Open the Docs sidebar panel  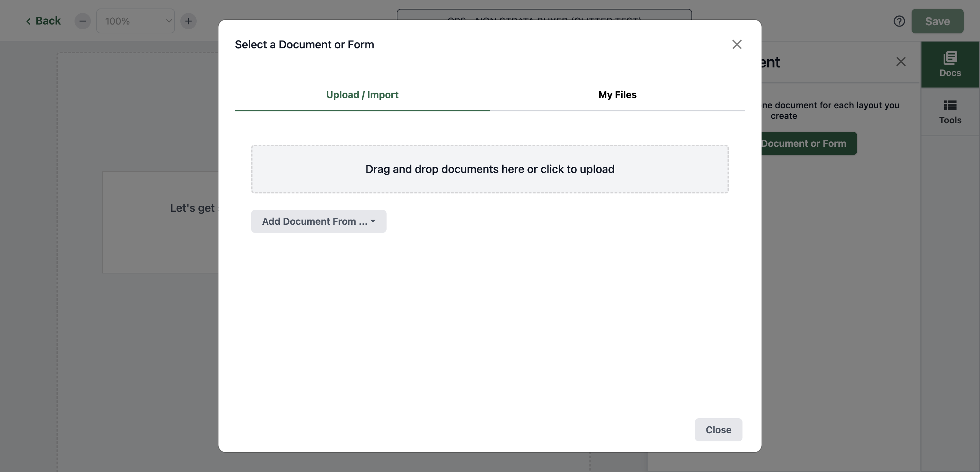[950, 64]
